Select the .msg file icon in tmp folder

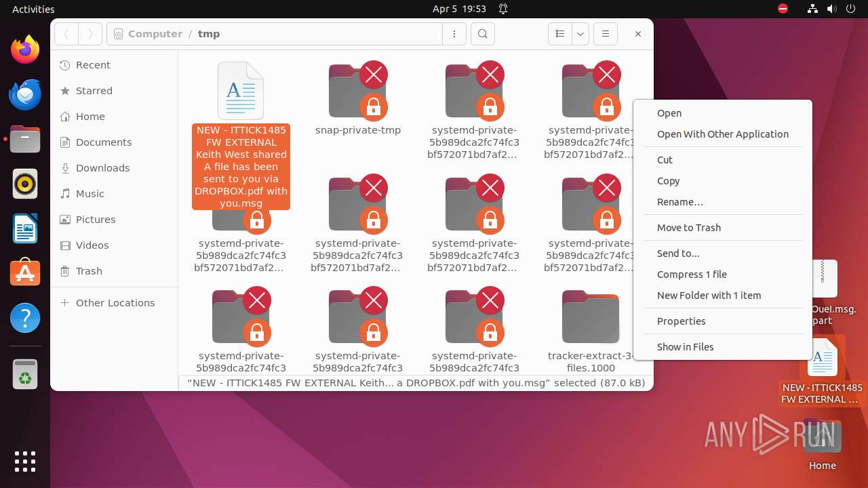(241, 91)
